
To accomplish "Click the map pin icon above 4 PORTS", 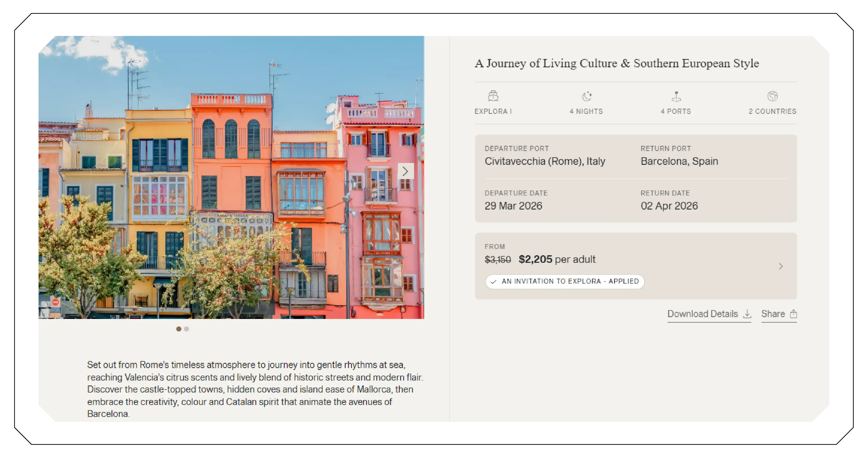I will coord(676,96).
